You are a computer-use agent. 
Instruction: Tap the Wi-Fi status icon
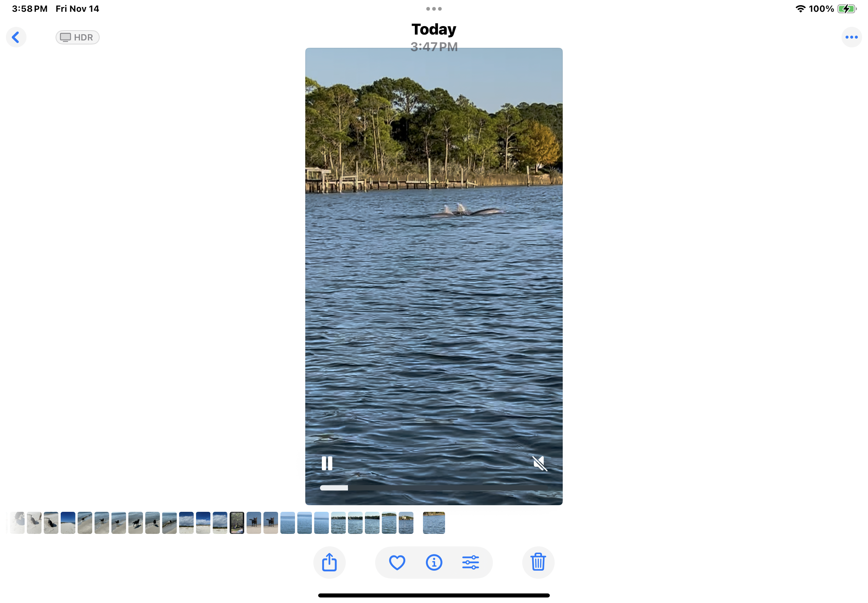coord(800,9)
